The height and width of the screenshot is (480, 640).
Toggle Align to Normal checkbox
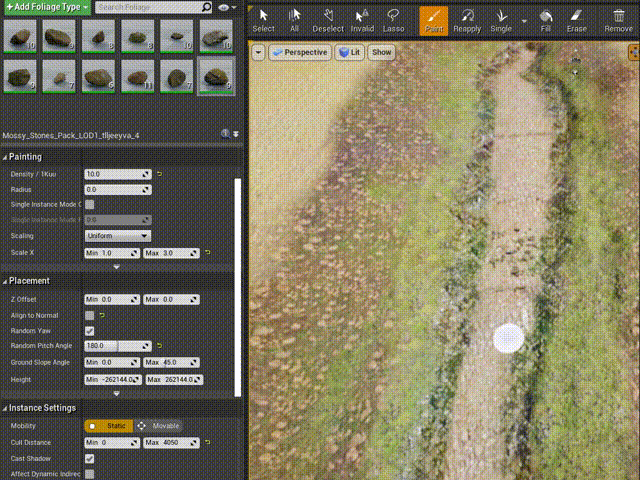tap(89, 316)
